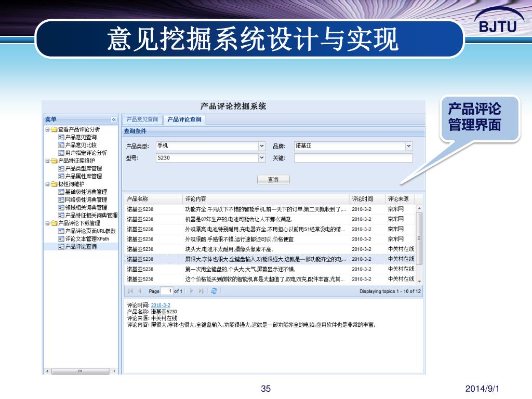Click the menu panel's scroll left arrow
The width and height of the screenshot is (532, 399).
47,371
